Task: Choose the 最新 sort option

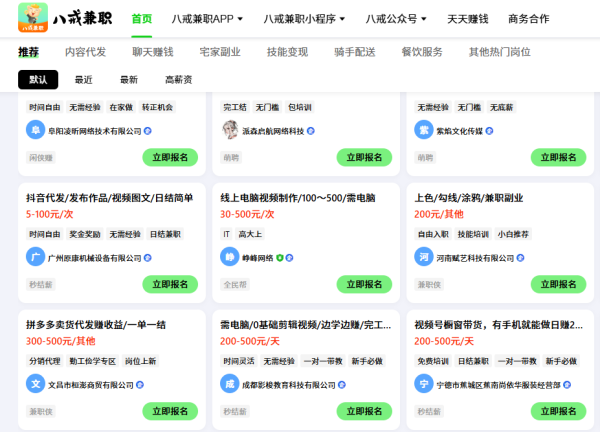Action: [129, 80]
